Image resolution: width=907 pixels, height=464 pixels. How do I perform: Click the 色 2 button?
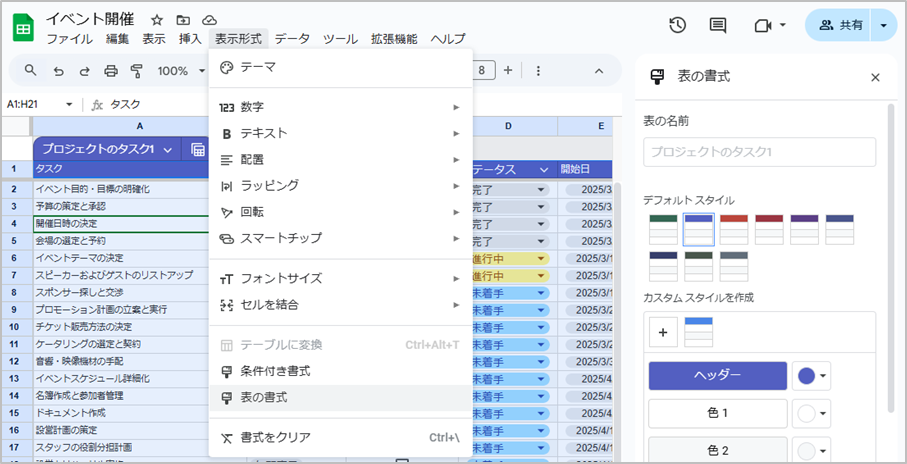[718, 450]
